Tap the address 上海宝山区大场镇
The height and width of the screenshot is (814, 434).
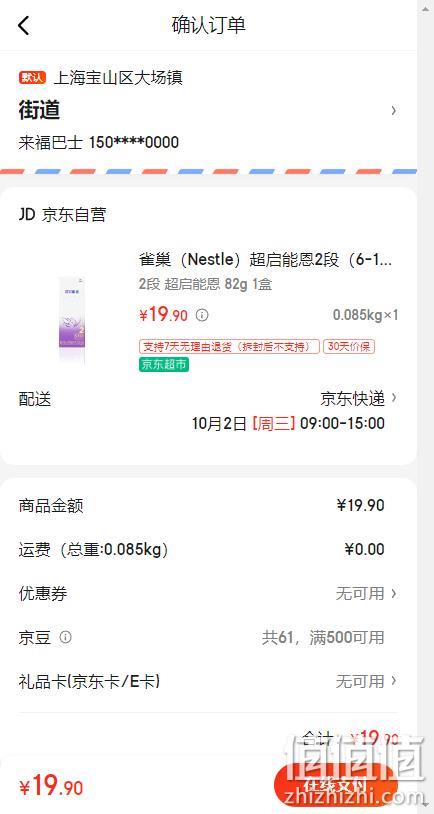coord(118,78)
